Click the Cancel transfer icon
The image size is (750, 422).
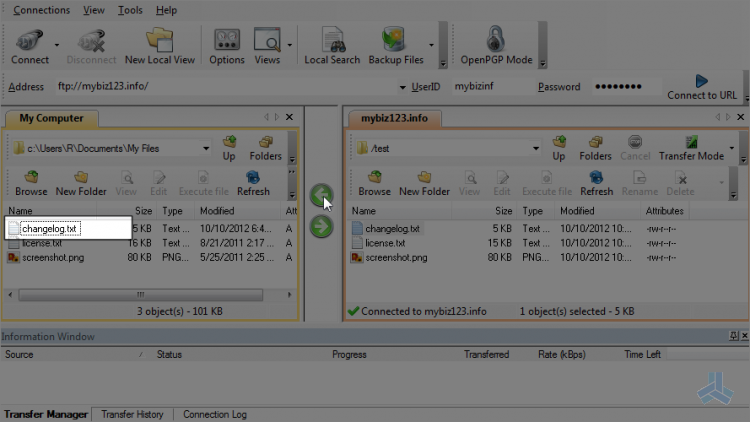pyautogui.click(x=635, y=148)
